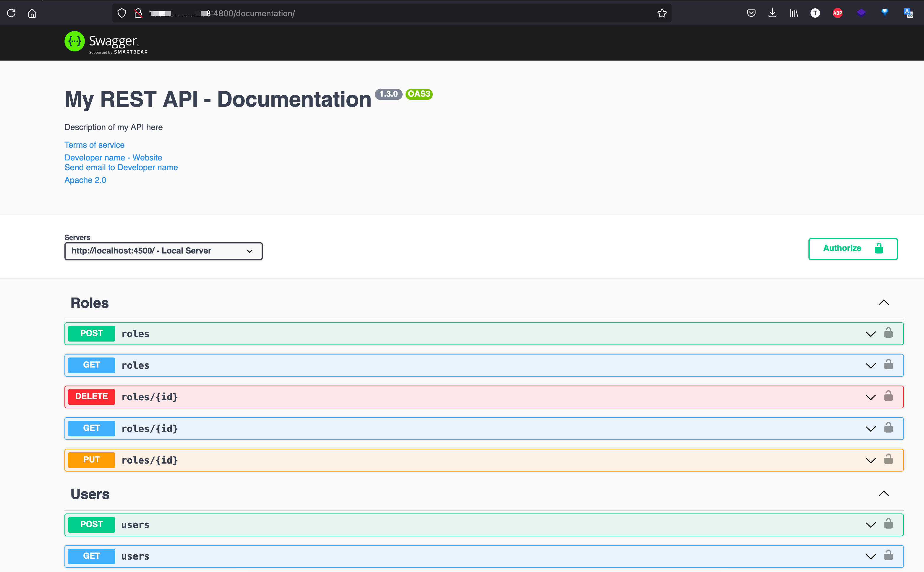Viewport: 924px width, 572px height.
Task: Open the Terms of service link
Action: point(94,144)
